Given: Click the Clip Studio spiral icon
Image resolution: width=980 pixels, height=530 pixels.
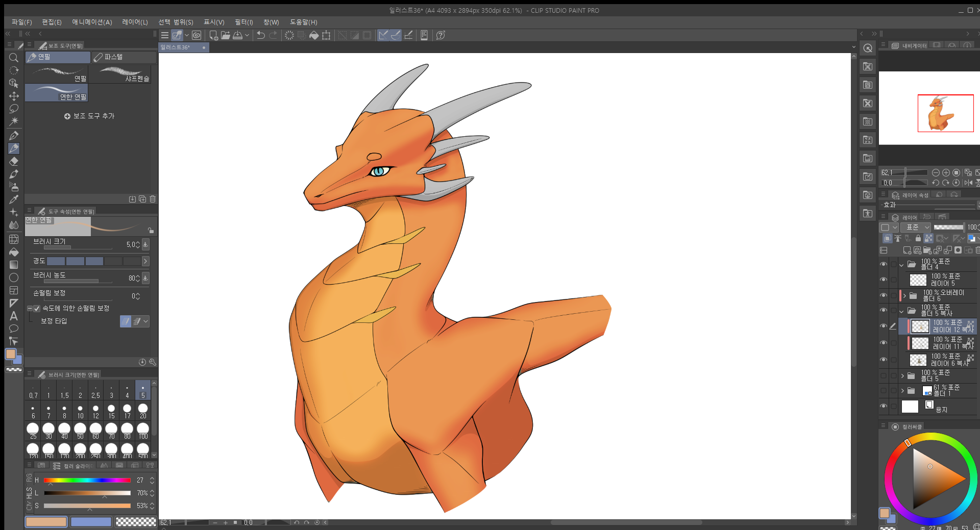Looking at the screenshot, I should tap(197, 35).
